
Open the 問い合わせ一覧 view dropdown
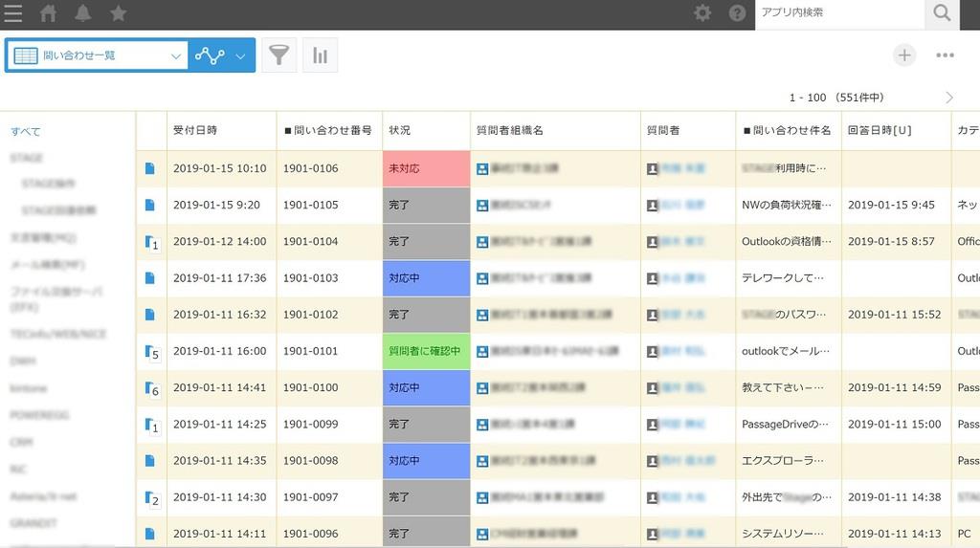click(97, 55)
